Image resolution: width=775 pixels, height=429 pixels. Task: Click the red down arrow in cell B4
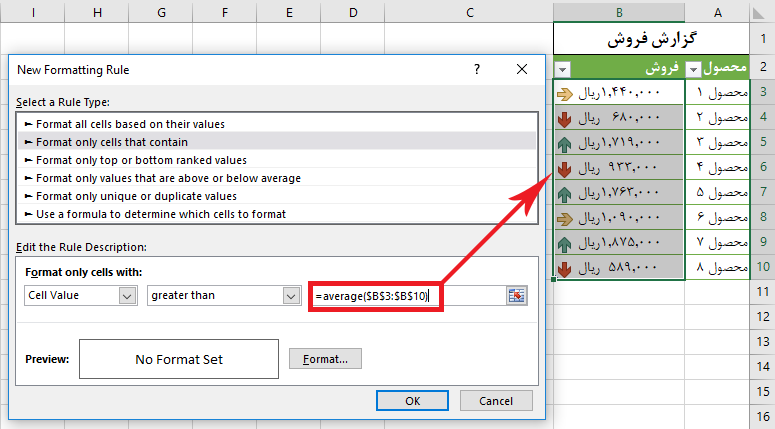click(x=564, y=119)
